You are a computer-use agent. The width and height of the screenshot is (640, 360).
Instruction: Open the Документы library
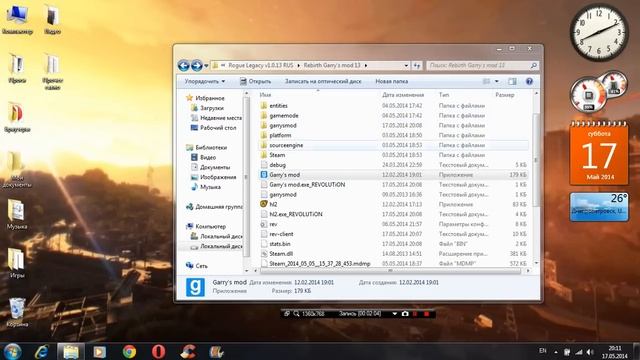pyautogui.click(x=215, y=167)
